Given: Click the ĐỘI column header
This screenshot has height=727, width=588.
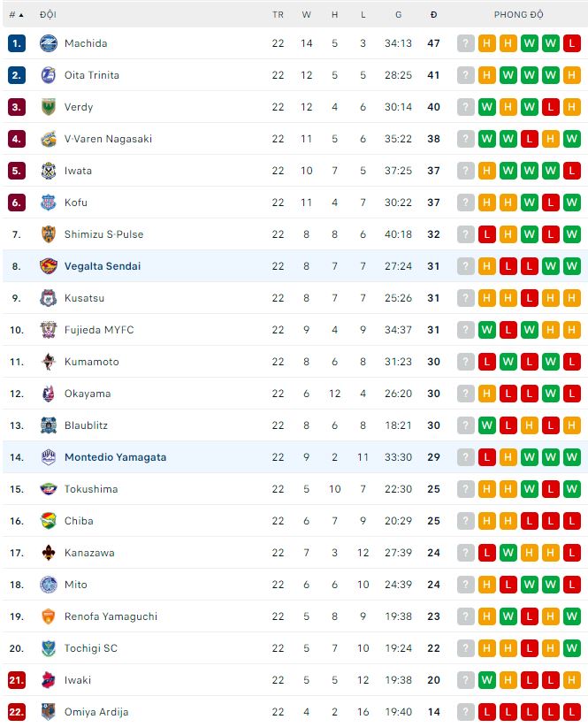Looking at the screenshot, I should [x=49, y=15].
